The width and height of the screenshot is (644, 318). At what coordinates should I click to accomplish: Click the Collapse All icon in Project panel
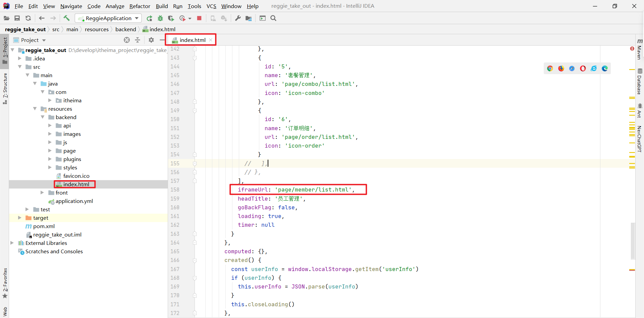coord(138,40)
